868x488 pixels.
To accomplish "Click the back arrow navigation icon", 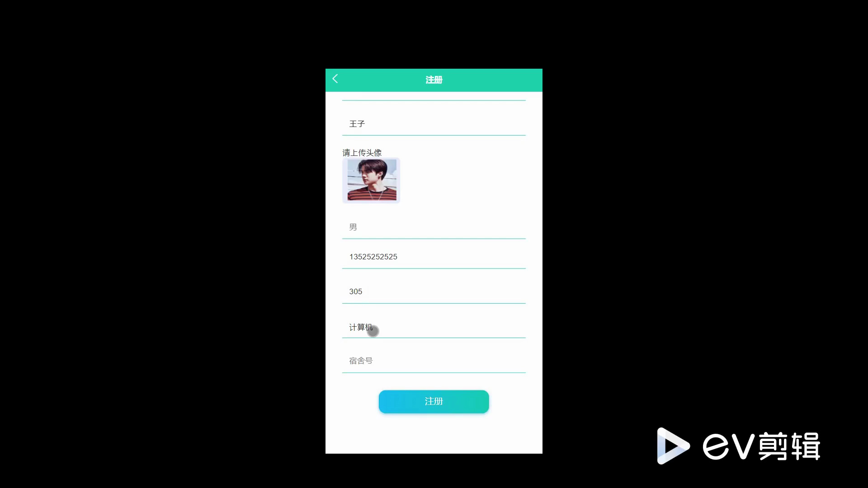I will 335,79.
